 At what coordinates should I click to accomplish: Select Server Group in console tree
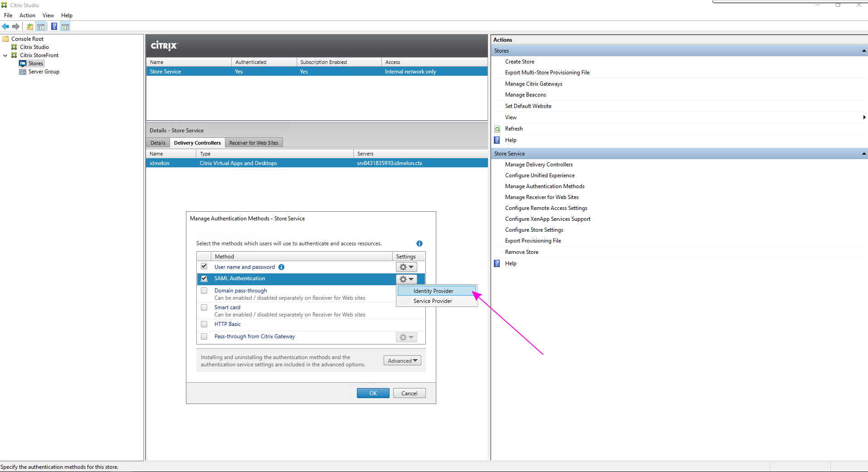[44, 72]
